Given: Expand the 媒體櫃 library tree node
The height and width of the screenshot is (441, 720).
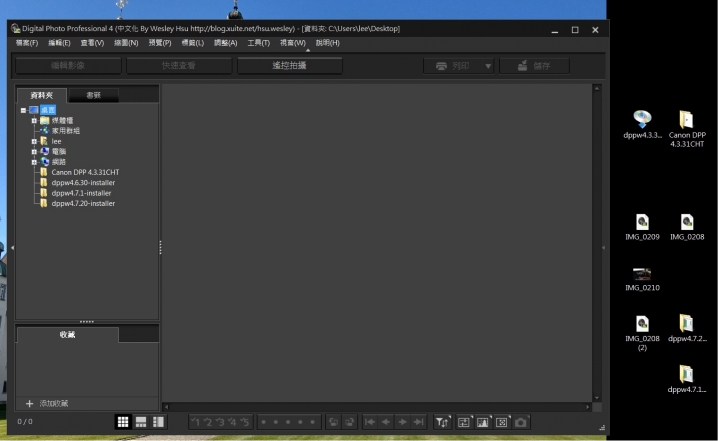Looking at the screenshot, I should 34,120.
